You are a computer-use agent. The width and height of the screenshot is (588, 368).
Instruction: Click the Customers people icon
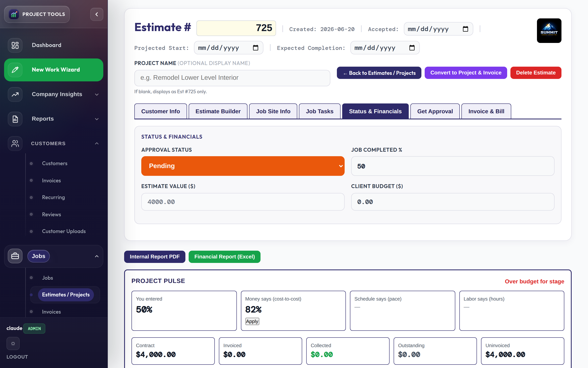pyautogui.click(x=15, y=143)
